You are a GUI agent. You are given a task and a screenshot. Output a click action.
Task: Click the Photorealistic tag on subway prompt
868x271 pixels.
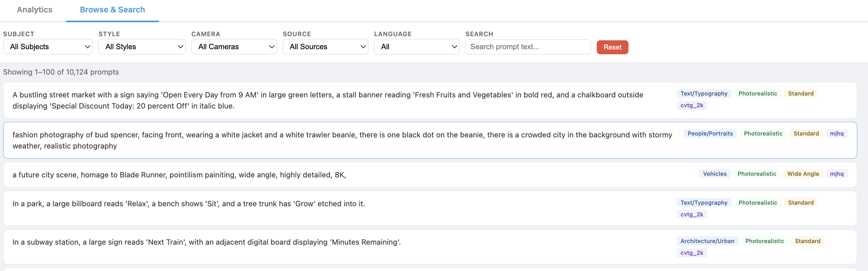pyautogui.click(x=764, y=241)
